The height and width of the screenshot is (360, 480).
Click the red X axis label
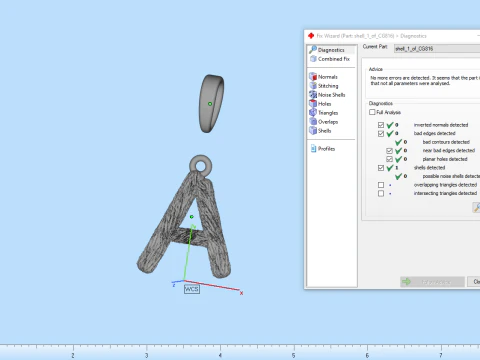pos(241,293)
